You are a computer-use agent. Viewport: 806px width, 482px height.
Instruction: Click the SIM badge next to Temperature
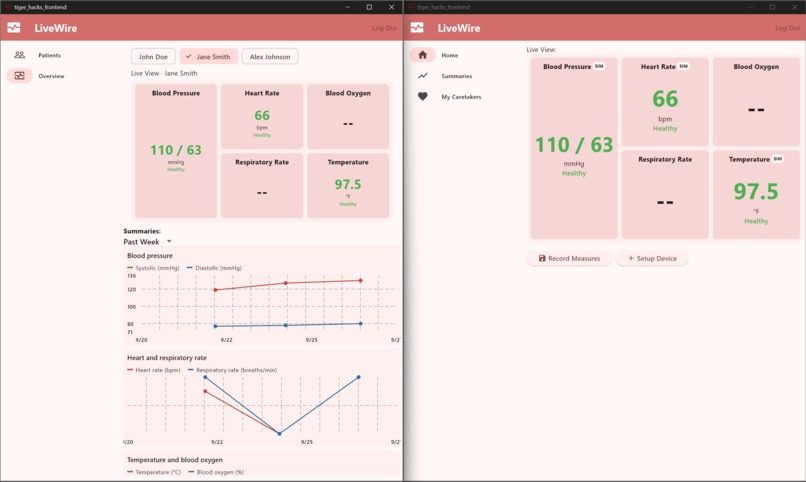[778, 159]
